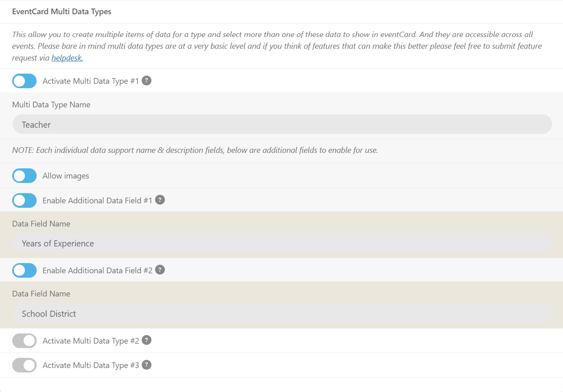Open help icon beside Additional Data Field #1
This screenshot has width=563, height=392.
(x=160, y=200)
